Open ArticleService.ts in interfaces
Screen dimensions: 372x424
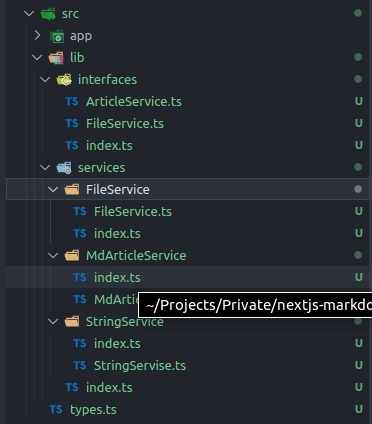pos(134,102)
